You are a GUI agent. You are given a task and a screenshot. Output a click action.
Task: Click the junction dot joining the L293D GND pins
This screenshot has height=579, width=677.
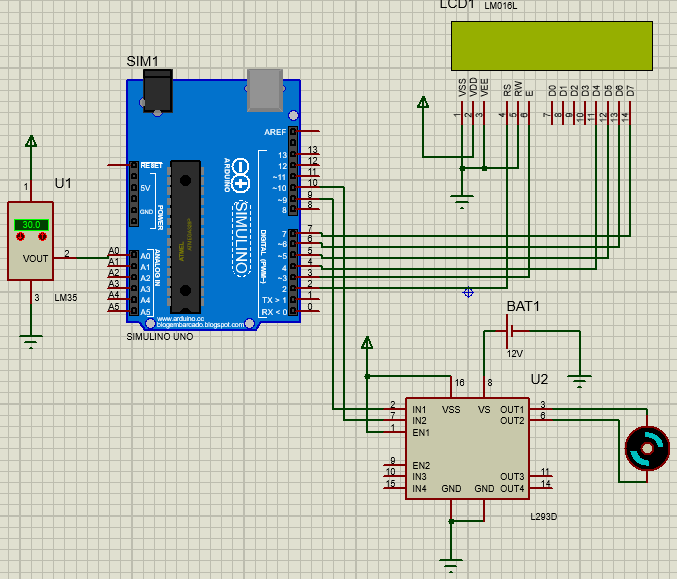451,521
